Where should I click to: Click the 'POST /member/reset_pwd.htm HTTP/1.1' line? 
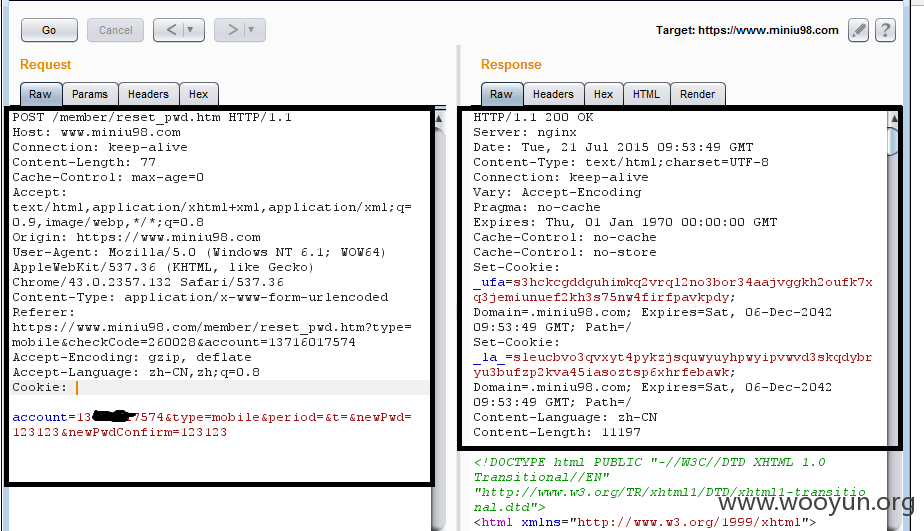[x=152, y=117]
